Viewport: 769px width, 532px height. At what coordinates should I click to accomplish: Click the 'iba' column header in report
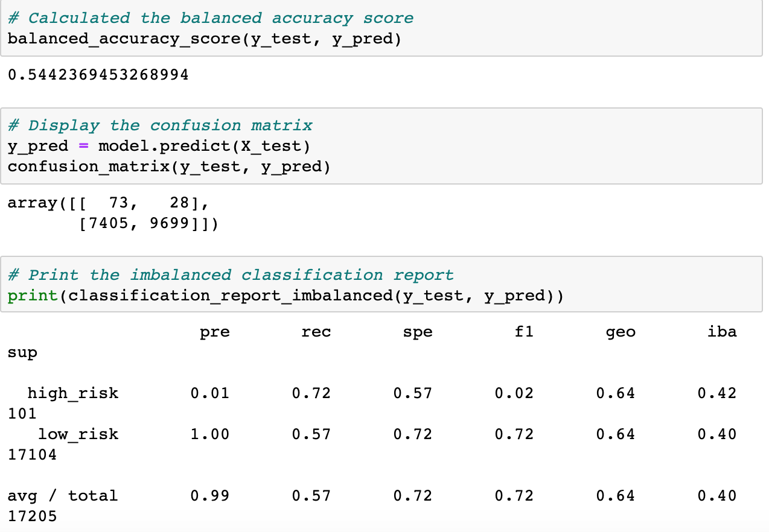coord(722,331)
